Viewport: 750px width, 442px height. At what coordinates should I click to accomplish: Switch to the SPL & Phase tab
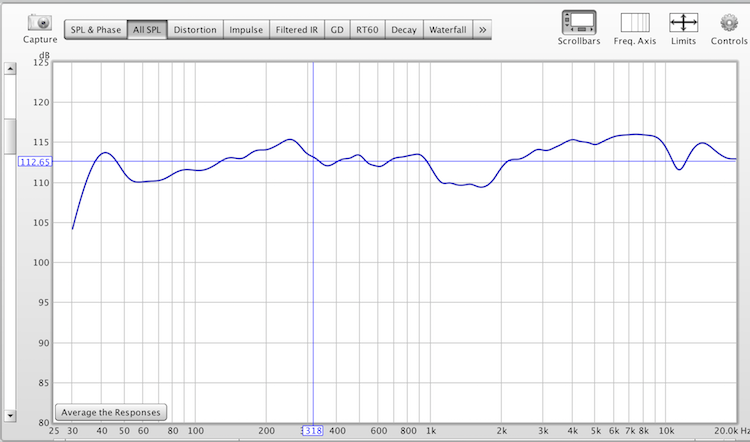[x=96, y=30]
